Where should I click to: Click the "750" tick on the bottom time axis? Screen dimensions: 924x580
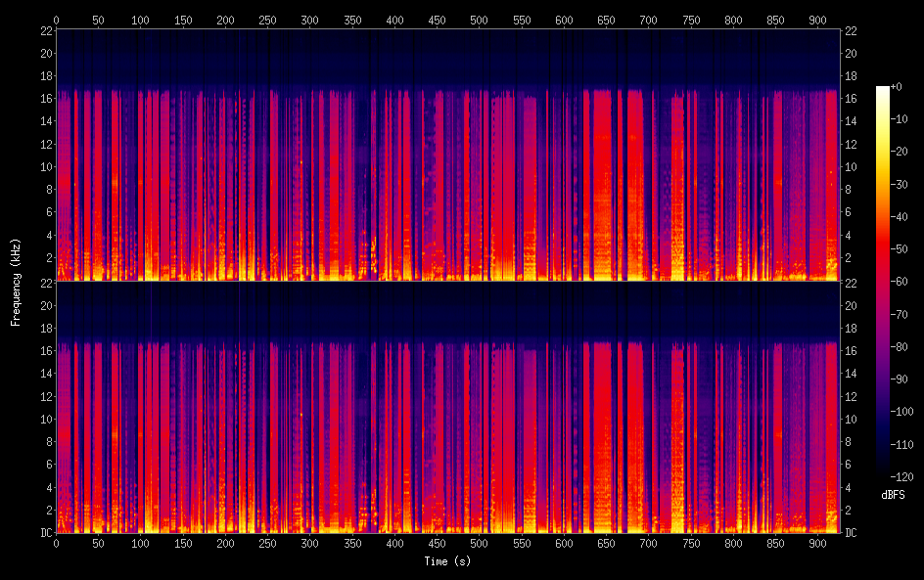691,544
